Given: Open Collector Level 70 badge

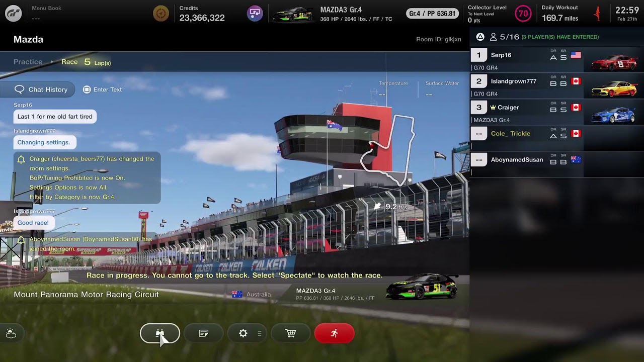Looking at the screenshot, I should tap(523, 14).
